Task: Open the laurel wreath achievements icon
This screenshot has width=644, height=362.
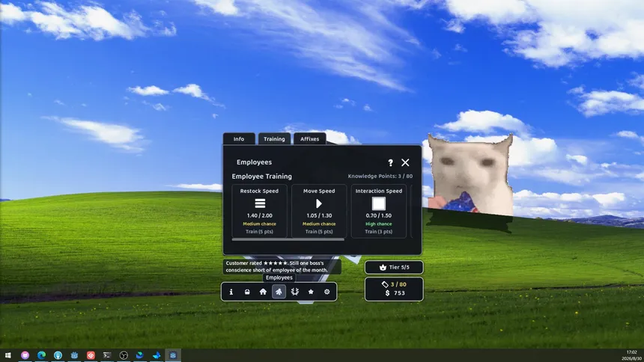Action: click(x=295, y=292)
